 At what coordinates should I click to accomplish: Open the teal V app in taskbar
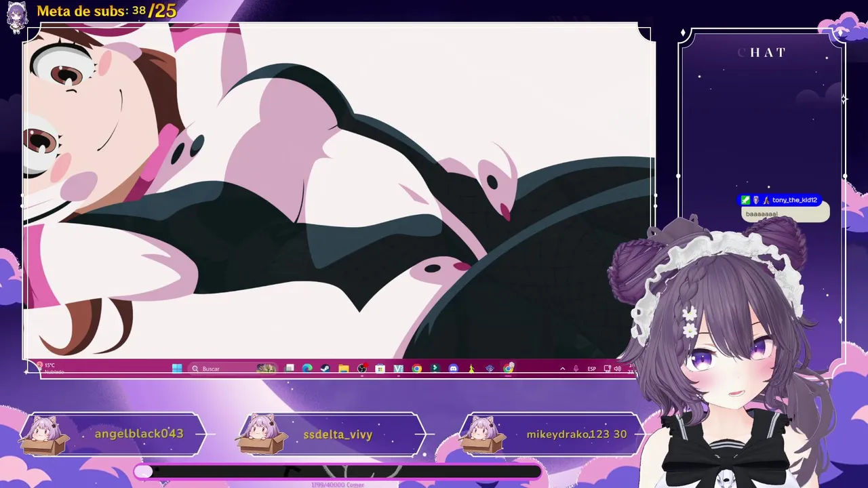(x=398, y=368)
